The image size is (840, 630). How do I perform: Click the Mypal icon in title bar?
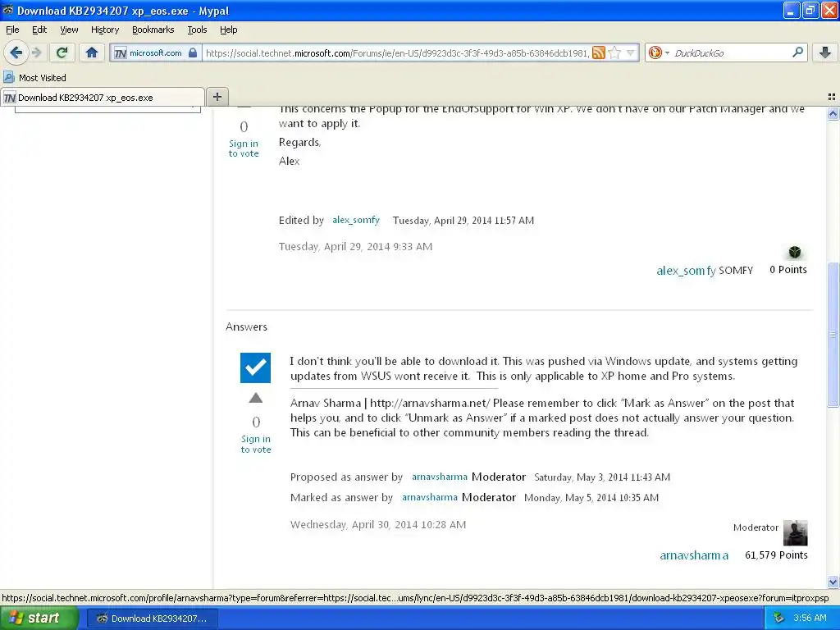click(8, 10)
